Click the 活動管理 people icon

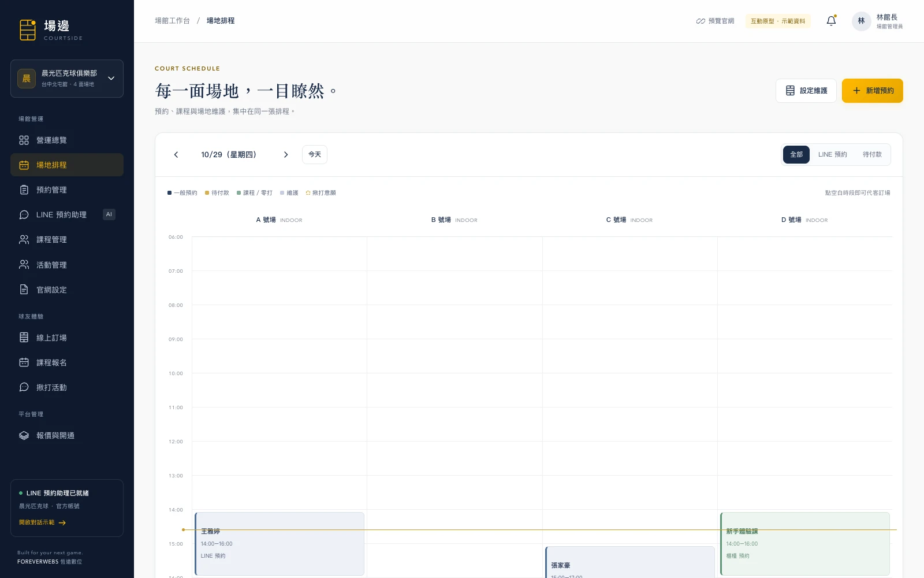pyautogui.click(x=24, y=265)
